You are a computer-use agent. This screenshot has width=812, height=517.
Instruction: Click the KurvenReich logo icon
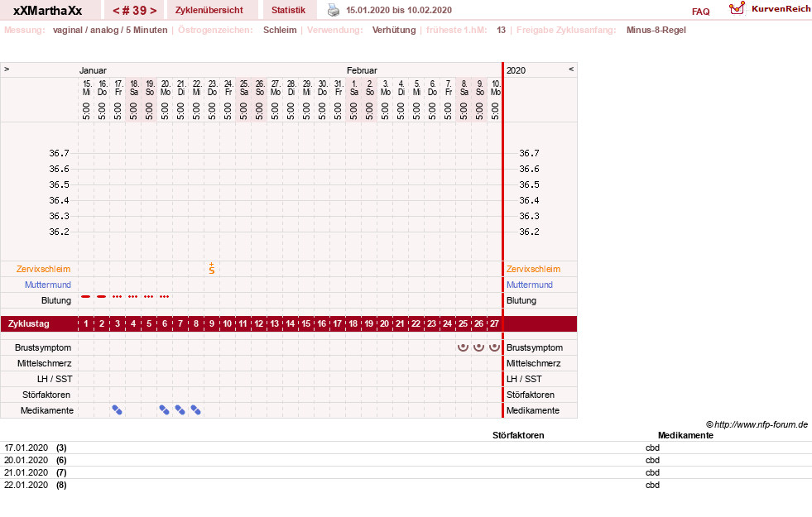pyautogui.click(x=737, y=8)
